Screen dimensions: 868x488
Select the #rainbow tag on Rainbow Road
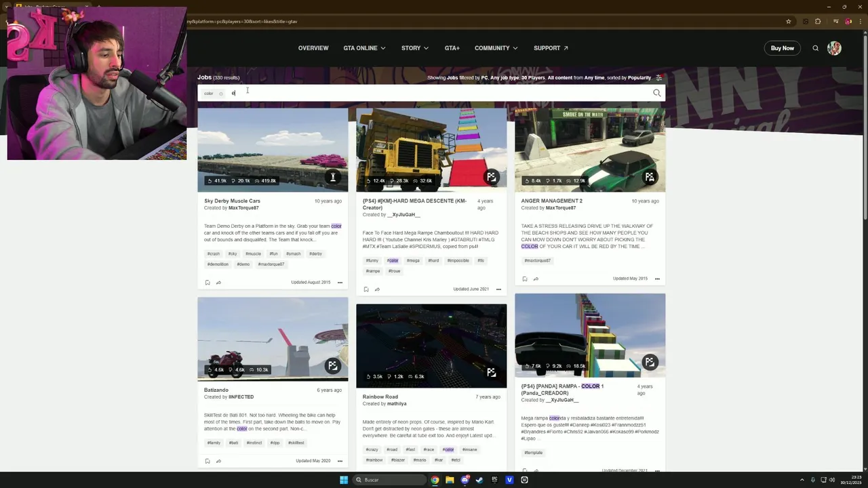(x=374, y=460)
